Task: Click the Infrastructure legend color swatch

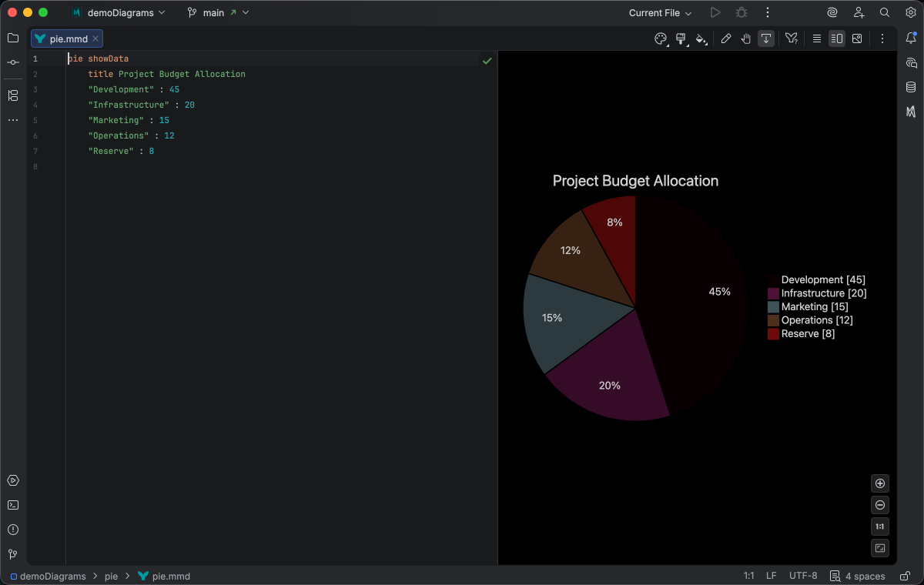Action: click(773, 293)
